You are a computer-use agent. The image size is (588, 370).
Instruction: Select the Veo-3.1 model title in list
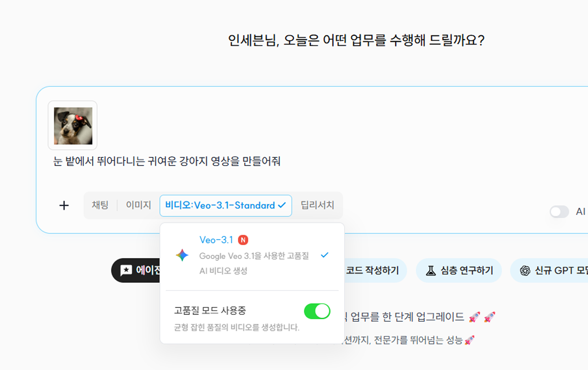point(216,240)
